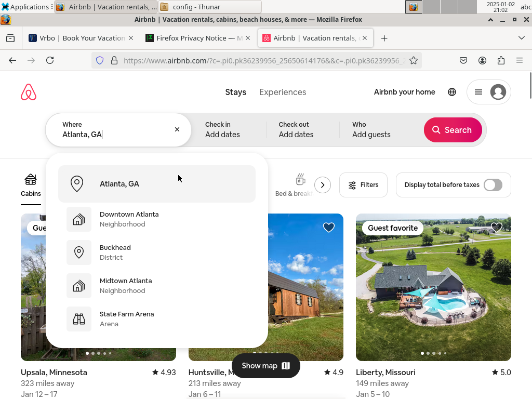Open Firefox View recent browsing icon

(10, 38)
